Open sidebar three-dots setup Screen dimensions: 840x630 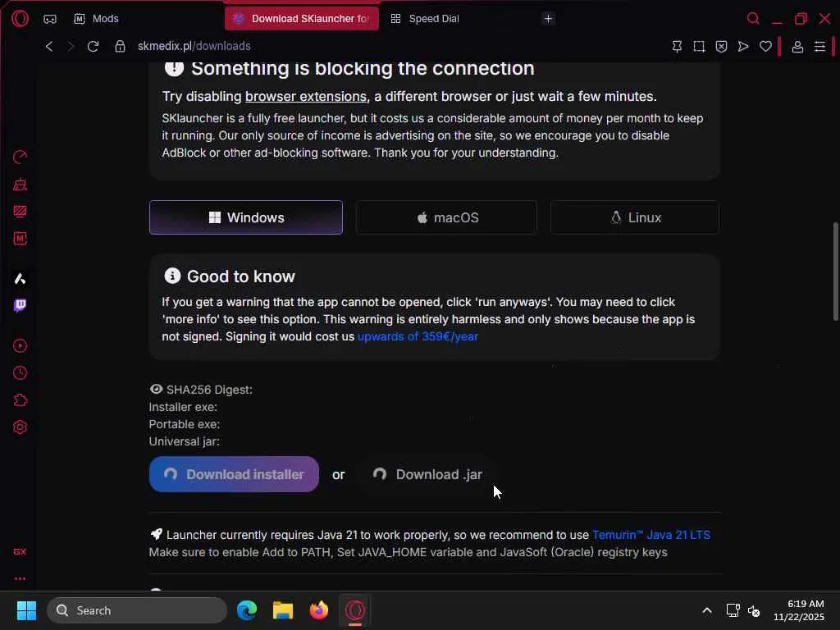pyautogui.click(x=20, y=579)
